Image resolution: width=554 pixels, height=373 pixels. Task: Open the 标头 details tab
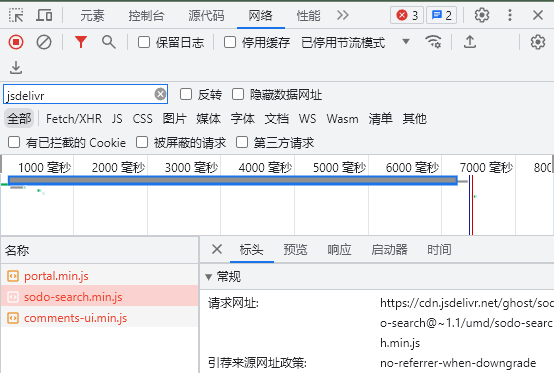coord(252,250)
